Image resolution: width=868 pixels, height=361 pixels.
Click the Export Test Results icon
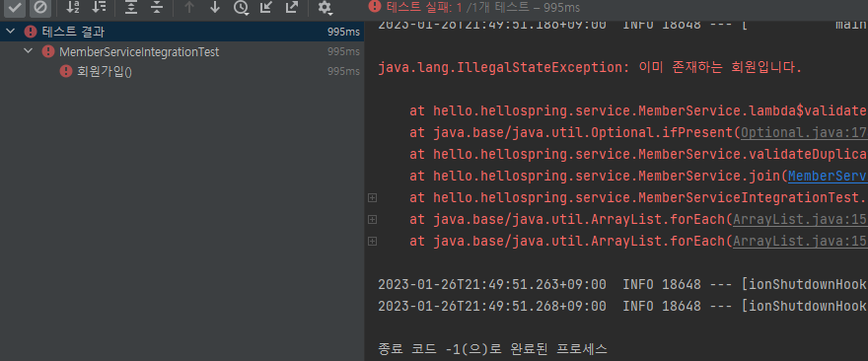click(291, 7)
